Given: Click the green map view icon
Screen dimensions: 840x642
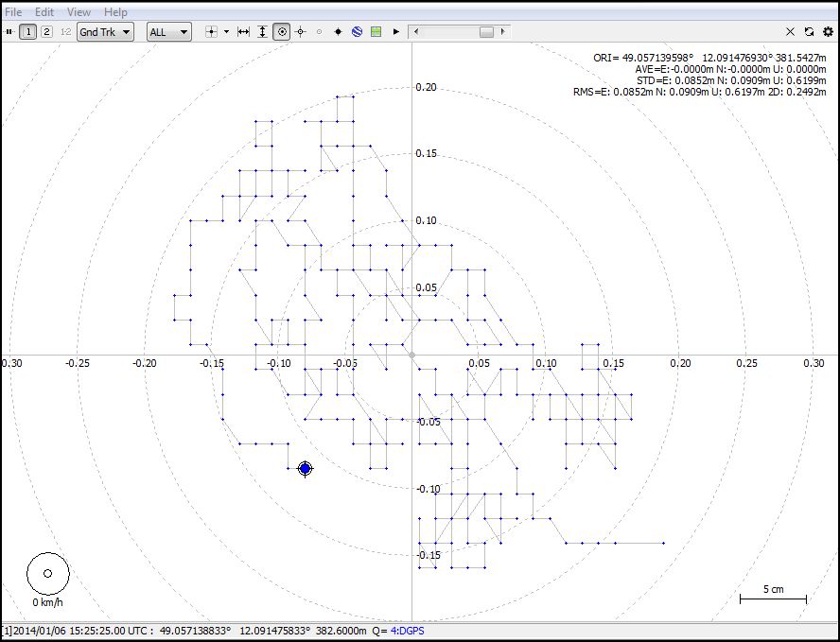Looking at the screenshot, I should tap(376, 32).
